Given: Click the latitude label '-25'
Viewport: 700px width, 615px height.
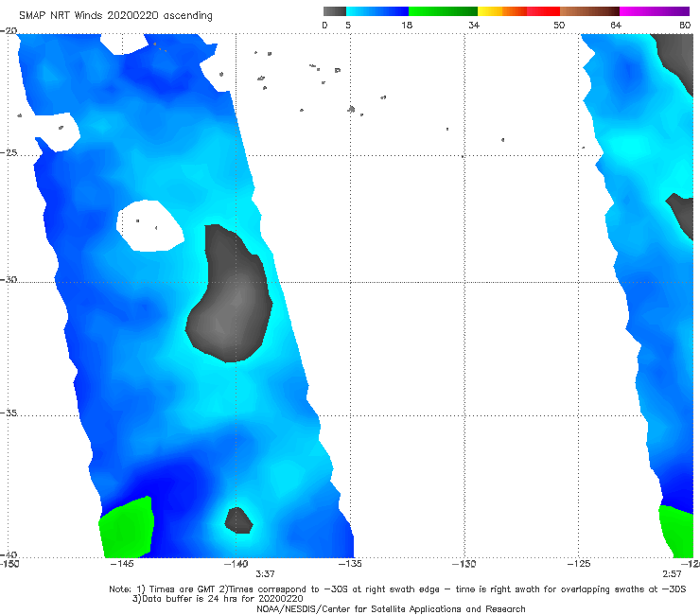Looking at the screenshot, I should click(9, 152).
